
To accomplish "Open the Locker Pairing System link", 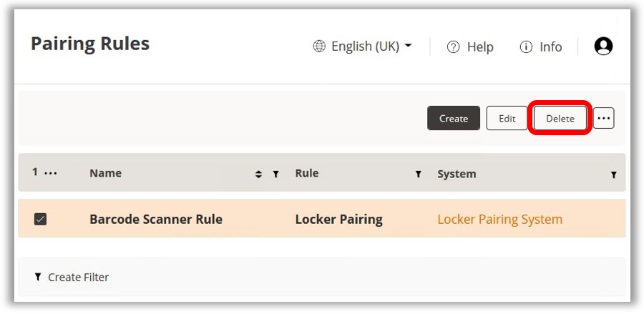I will tap(499, 220).
